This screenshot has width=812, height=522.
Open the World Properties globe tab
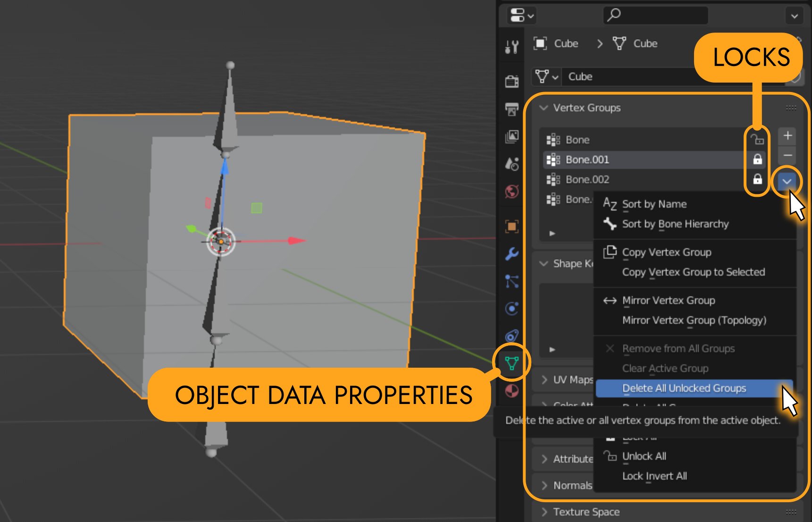511,192
